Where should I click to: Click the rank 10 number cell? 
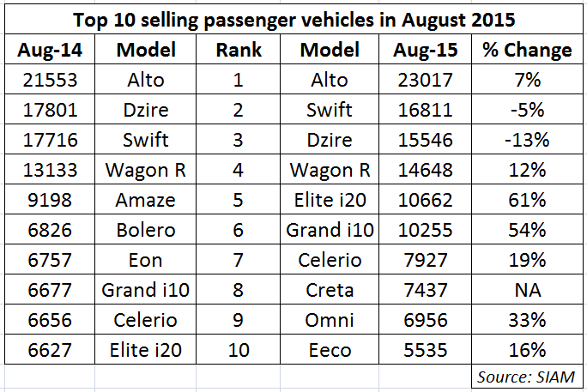(x=239, y=349)
